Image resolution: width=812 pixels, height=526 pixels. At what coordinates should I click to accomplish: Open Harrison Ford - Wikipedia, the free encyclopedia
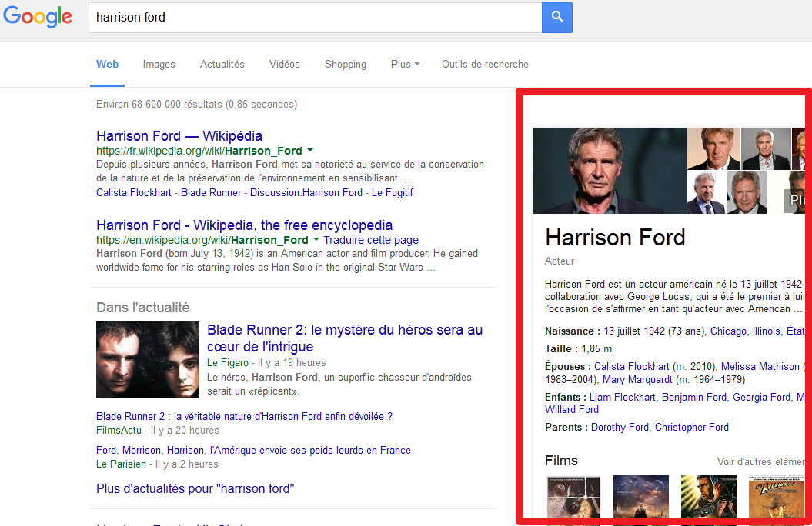pyautogui.click(x=245, y=225)
